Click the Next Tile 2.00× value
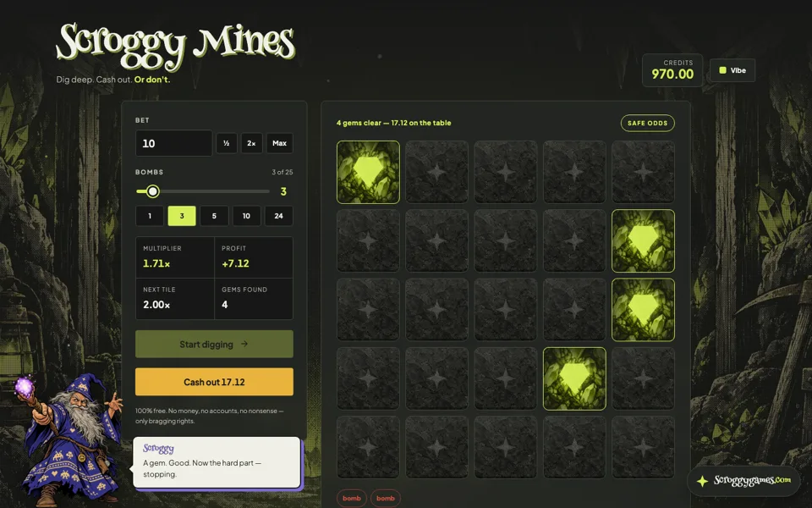Screen dimensions: 812x508 point(156,305)
